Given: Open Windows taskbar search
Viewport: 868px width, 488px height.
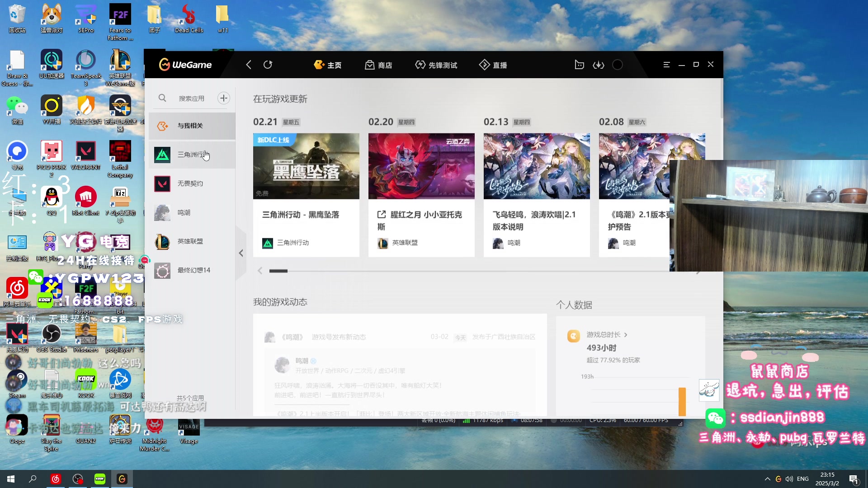Looking at the screenshot, I should point(33,479).
